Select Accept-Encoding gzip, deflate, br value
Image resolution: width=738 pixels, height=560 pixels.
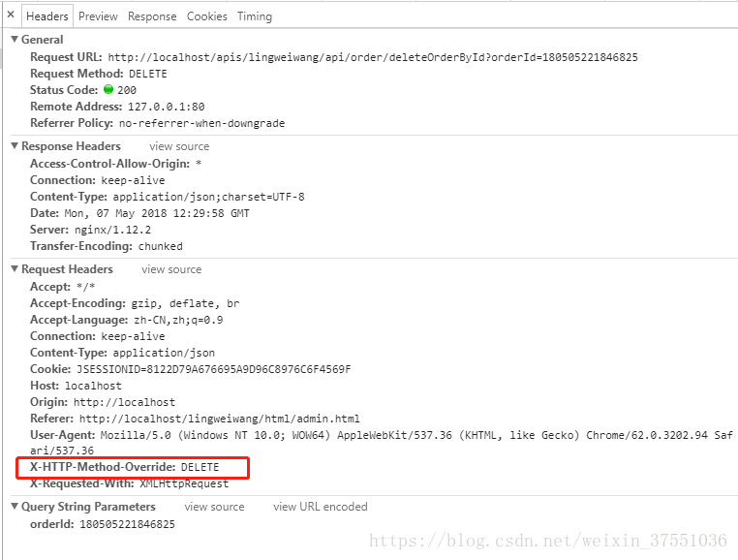pos(185,303)
